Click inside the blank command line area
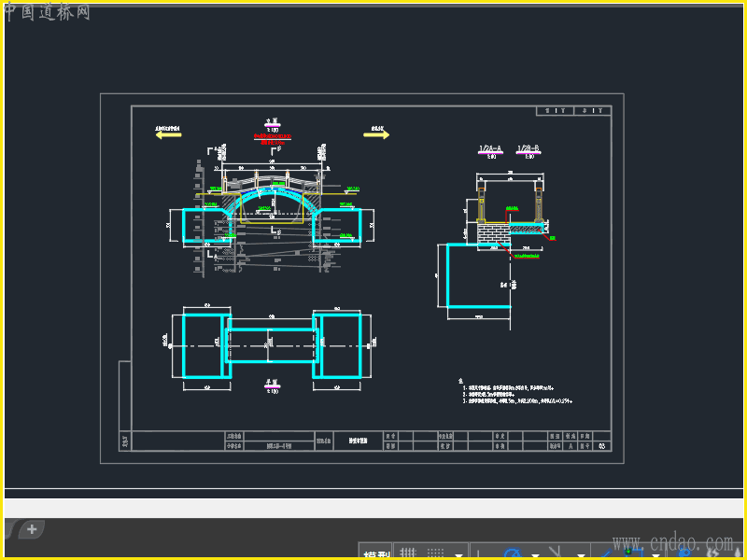 click(373, 508)
